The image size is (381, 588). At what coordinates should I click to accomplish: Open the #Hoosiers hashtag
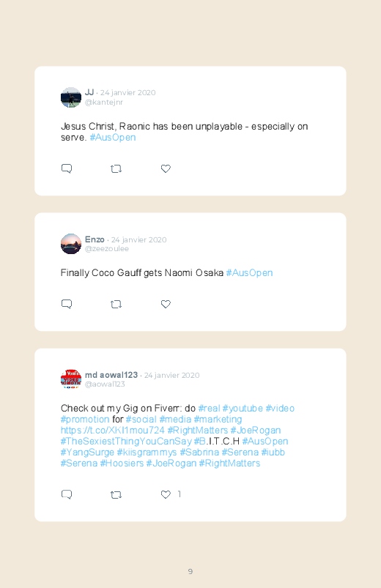coord(122,463)
